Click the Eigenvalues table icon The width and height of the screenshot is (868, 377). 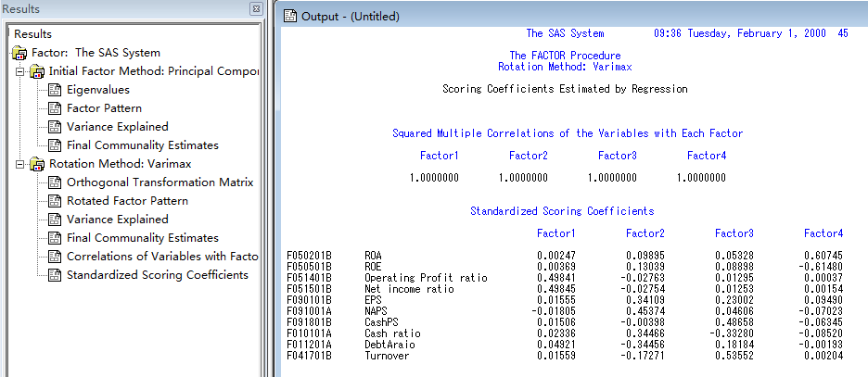tap(54, 90)
